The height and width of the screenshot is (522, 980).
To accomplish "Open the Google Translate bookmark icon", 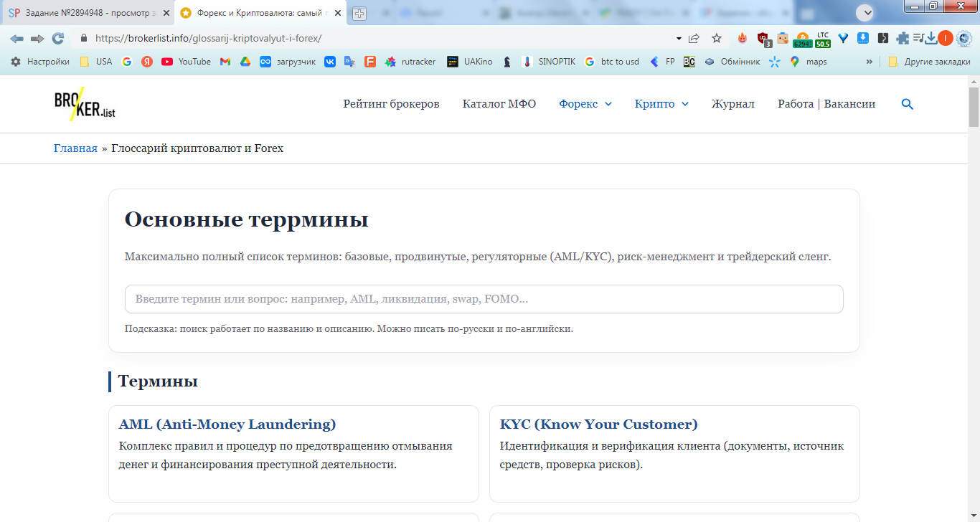I will pos(350,62).
